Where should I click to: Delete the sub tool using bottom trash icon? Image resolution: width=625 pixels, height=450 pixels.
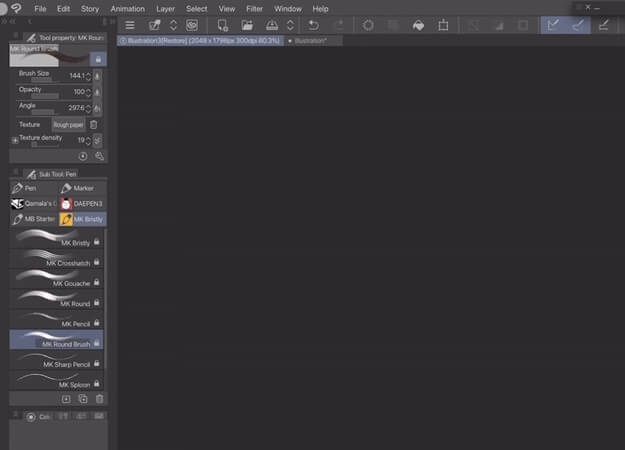pos(99,398)
